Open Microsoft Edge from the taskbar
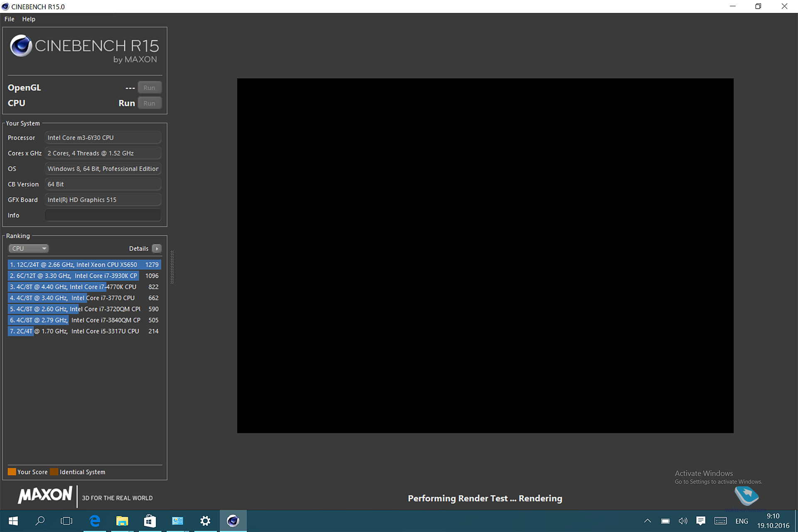798x532 pixels. pos(95,521)
